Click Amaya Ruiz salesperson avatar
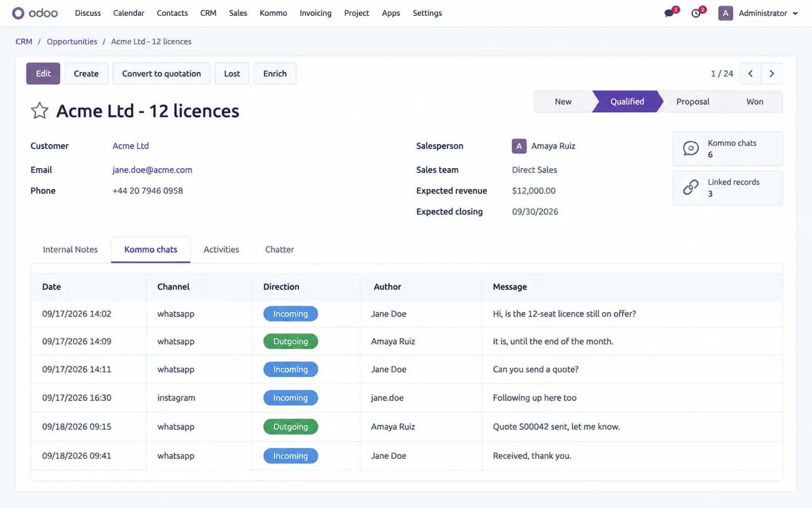This screenshot has width=812, height=508. (x=519, y=146)
